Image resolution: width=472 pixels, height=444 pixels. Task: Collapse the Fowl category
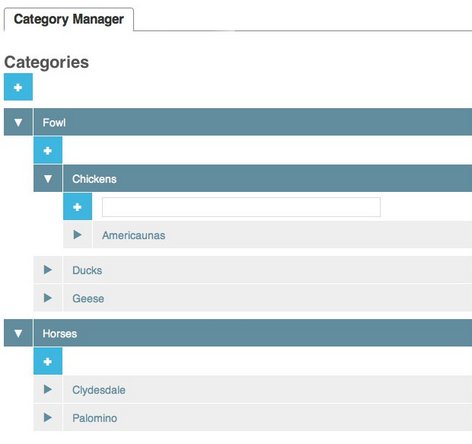click(x=18, y=122)
